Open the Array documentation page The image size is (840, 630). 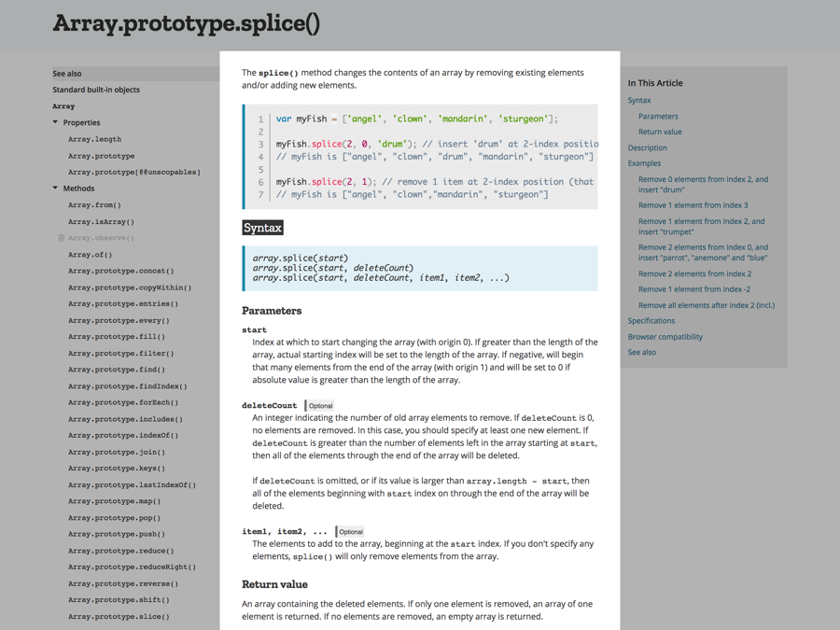coord(63,105)
